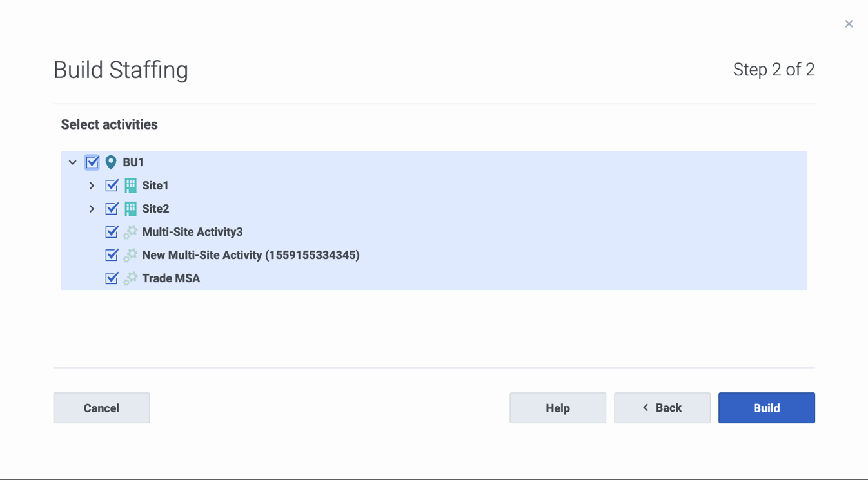Expand the Site2 tree node

[92, 209]
